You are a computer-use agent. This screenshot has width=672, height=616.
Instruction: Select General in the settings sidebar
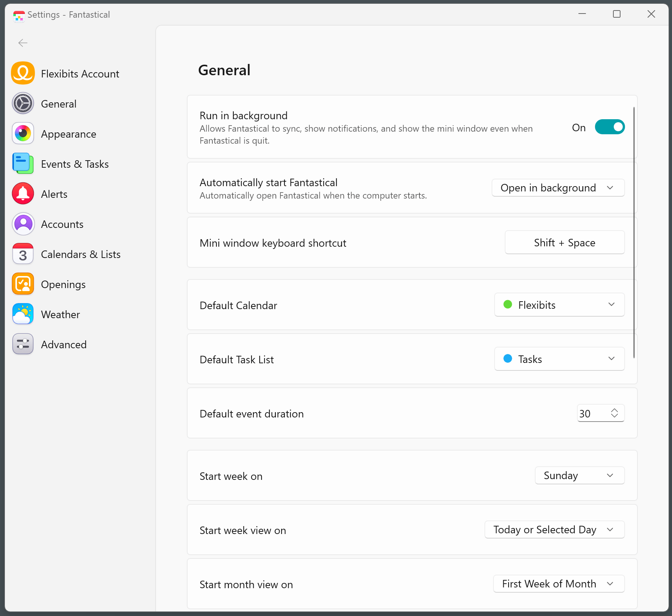pyautogui.click(x=59, y=104)
